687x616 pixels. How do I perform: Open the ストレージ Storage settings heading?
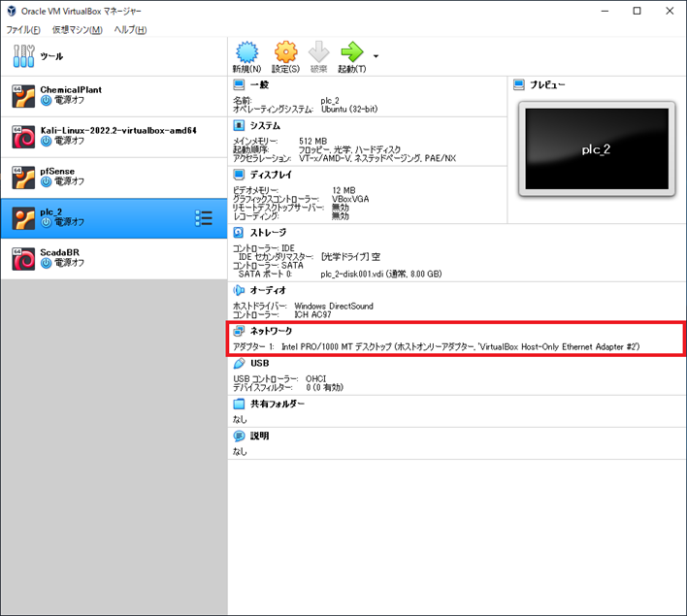tap(268, 232)
